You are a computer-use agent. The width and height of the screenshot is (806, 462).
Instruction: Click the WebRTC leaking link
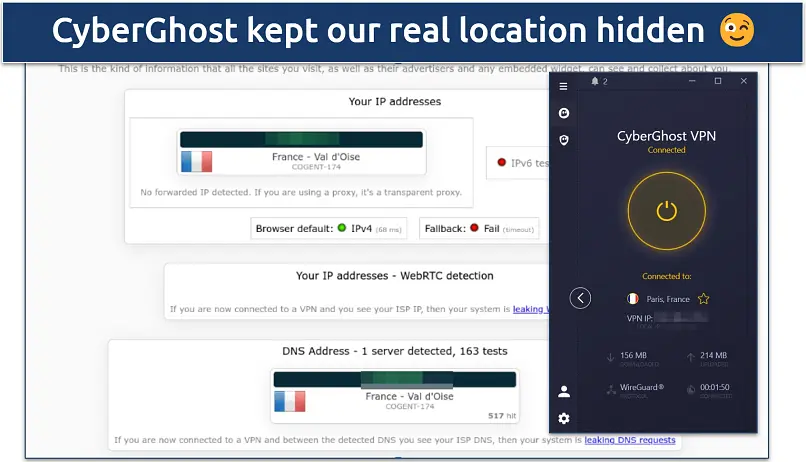click(x=530, y=309)
